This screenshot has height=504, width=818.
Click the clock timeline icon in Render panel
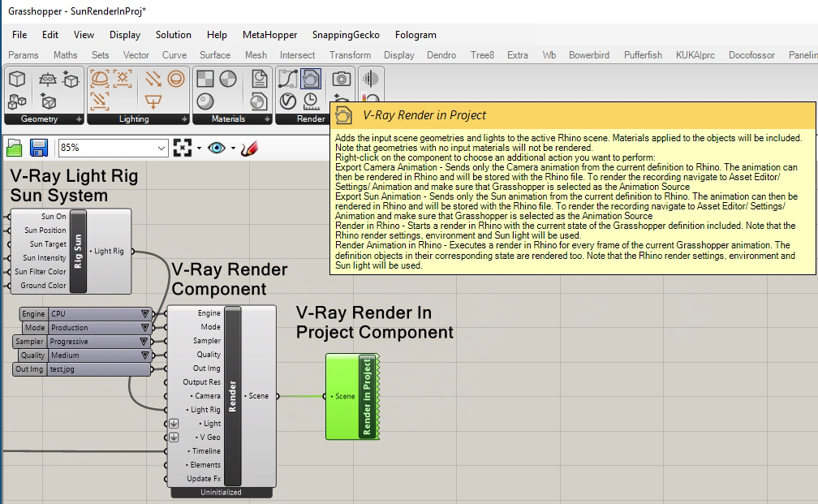[x=311, y=101]
